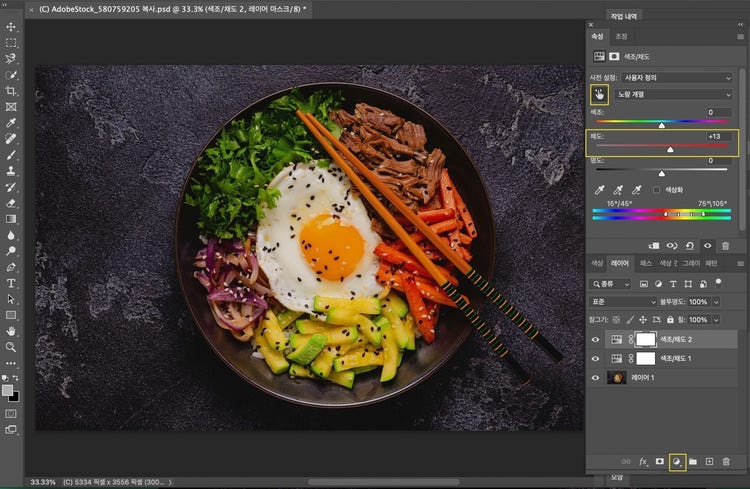This screenshot has height=489, width=750.
Task: Add a layer mask from the layers panel
Action: (660, 461)
